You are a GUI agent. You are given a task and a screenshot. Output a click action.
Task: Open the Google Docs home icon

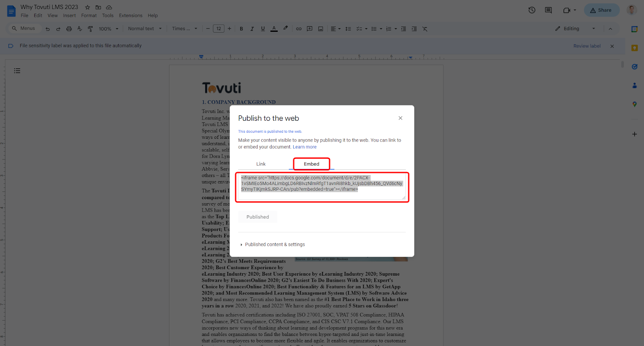11,11
